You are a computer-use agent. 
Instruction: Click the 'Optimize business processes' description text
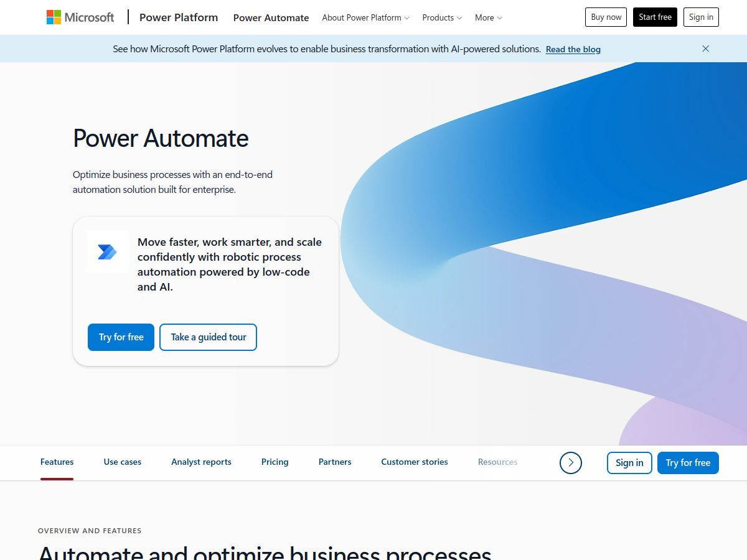(x=172, y=182)
